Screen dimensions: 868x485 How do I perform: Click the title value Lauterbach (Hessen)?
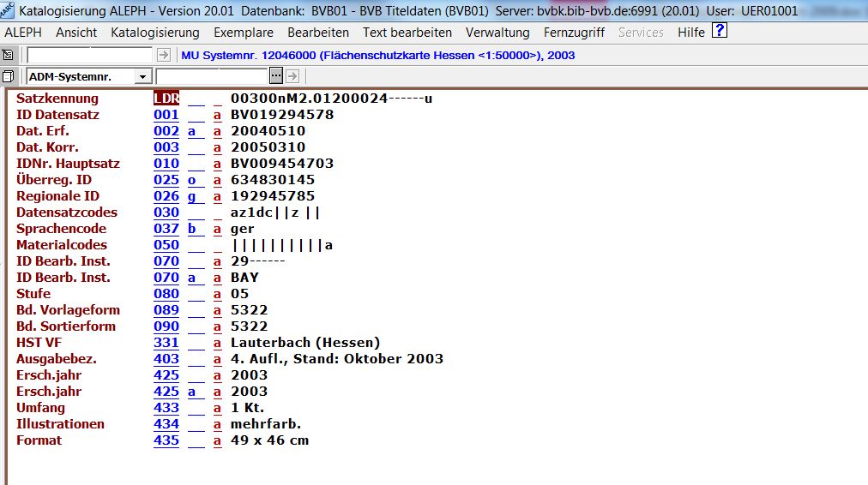point(304,343)
